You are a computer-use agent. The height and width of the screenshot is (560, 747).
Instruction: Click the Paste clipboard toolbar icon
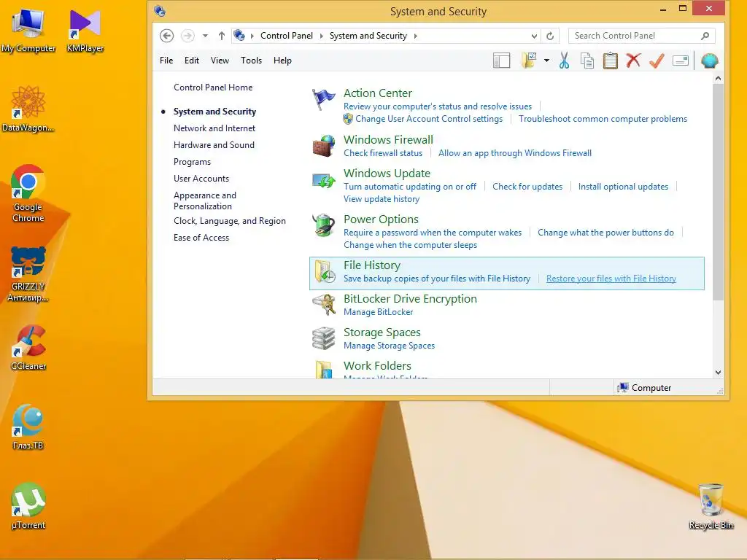pos(611,61)
